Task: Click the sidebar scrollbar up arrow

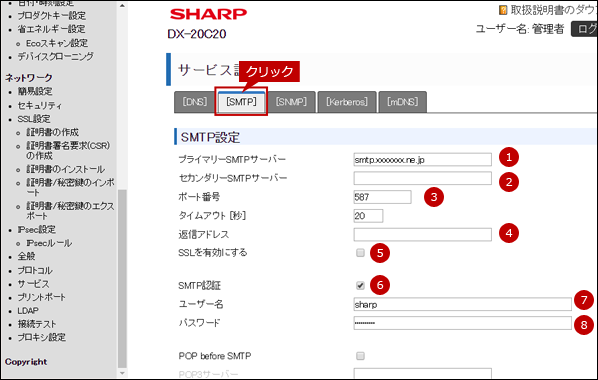Action: (122, 5)
